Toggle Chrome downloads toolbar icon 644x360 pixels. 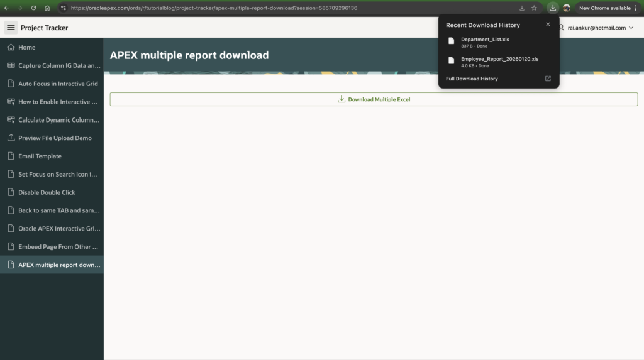[552, 8]
